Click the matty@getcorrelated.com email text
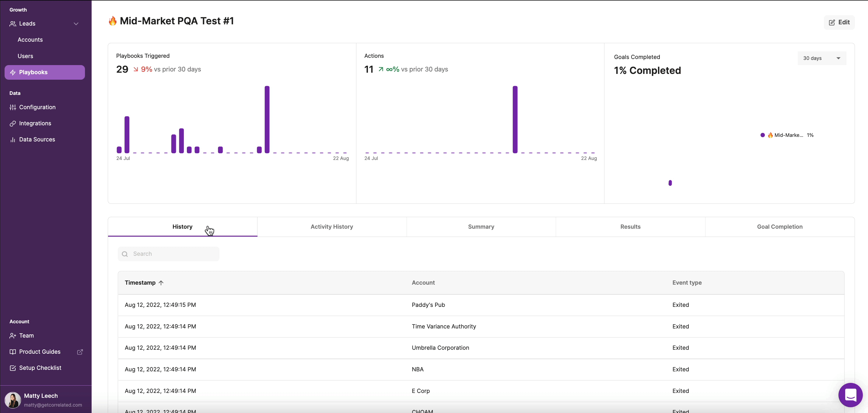The height and width of the screenshot is (413, 868). pos(53,405)
